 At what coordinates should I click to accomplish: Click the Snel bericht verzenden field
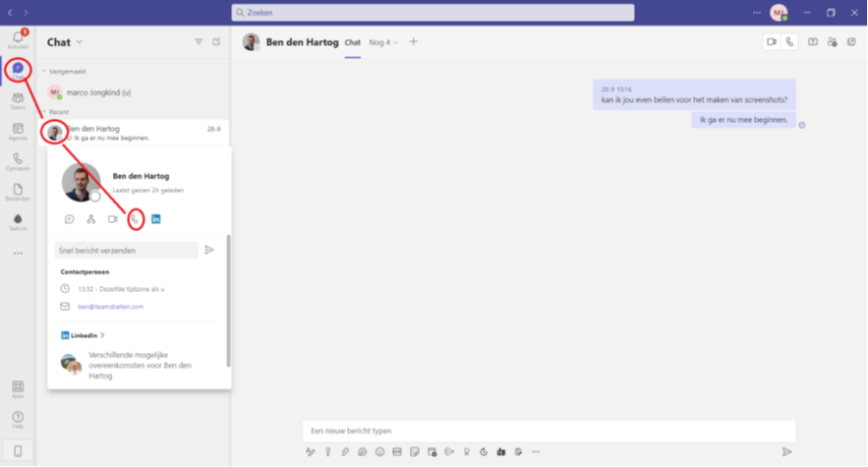126,251
